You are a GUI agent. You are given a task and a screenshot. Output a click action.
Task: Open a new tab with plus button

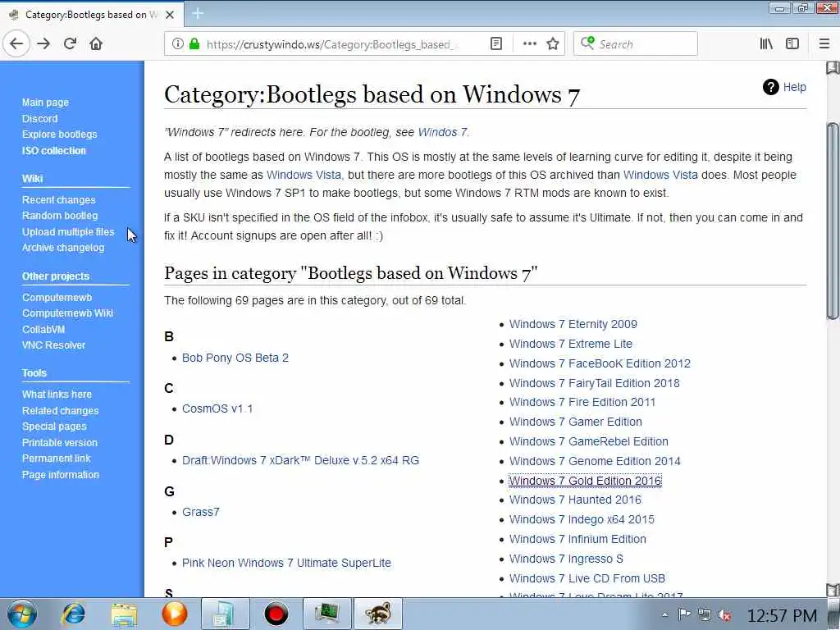198,13
